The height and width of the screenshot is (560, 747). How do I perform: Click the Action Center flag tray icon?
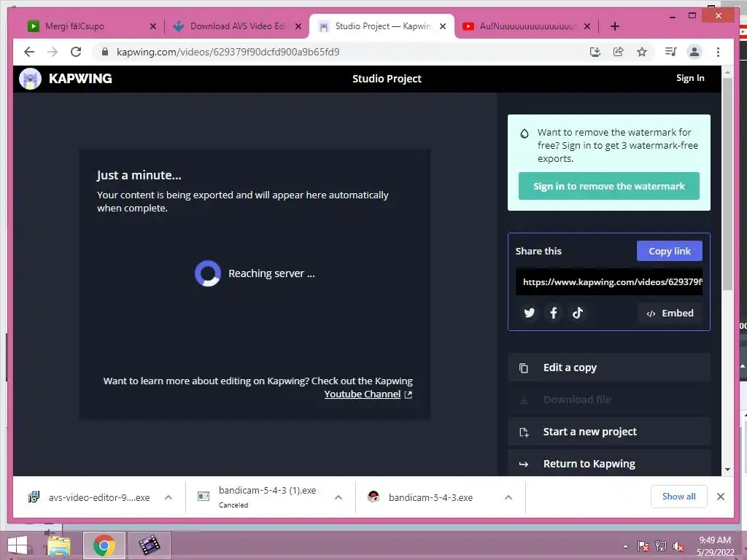[x=643, y=546]
